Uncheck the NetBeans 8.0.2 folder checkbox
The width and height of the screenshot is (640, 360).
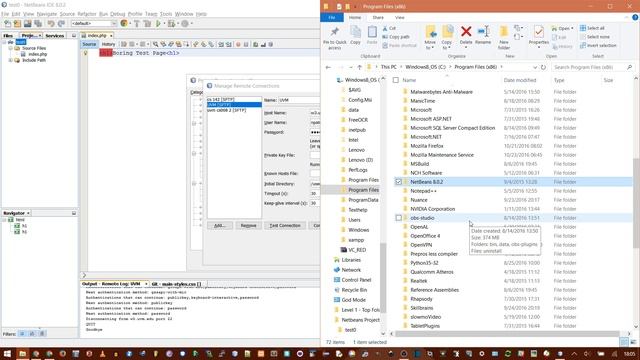(398, 182)
